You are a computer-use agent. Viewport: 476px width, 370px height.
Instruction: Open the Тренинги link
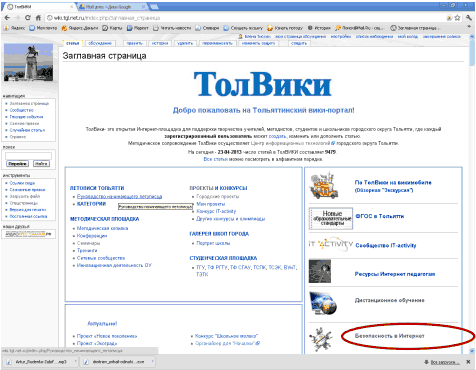[87, 250]
